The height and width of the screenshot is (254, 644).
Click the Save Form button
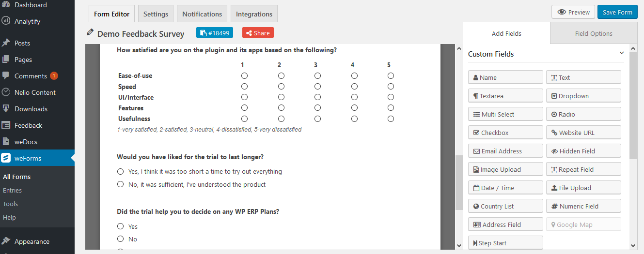point(617,12)
